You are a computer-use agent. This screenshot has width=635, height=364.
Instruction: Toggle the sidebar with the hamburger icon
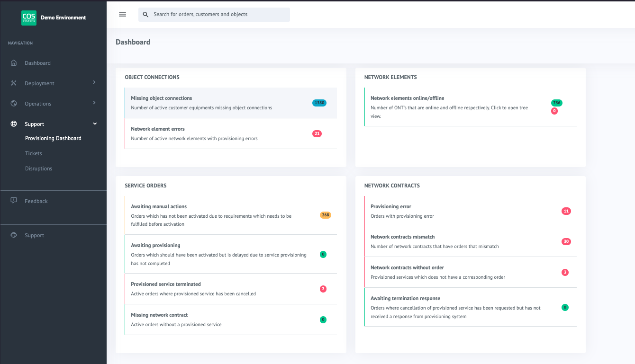(122, 14)
